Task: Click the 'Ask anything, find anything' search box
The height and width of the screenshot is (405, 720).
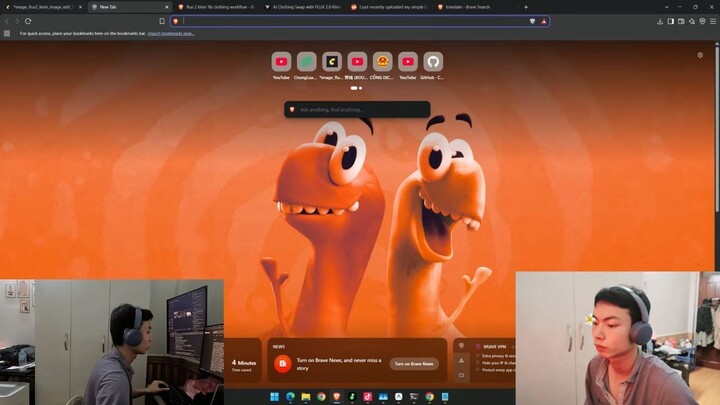Action: coord(357,109)
